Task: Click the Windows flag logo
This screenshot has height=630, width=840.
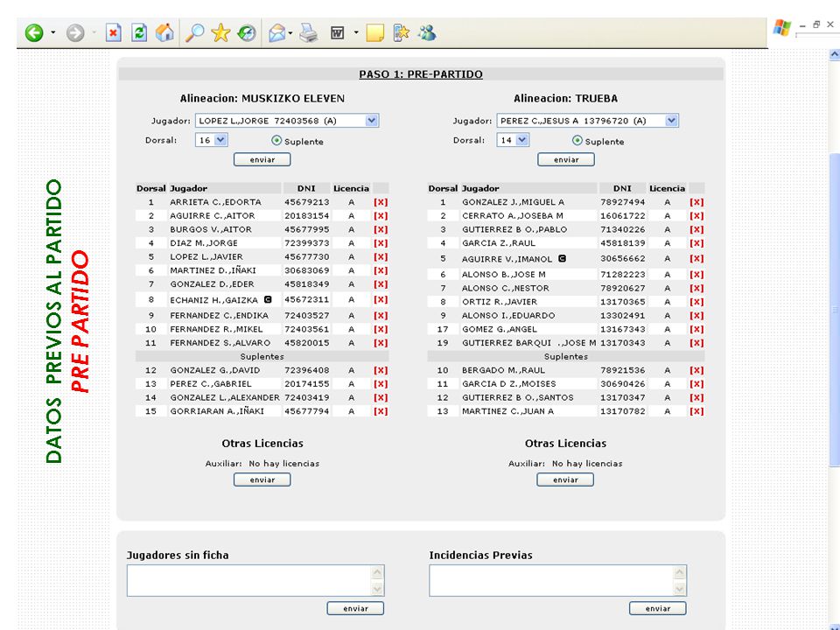Action: tap(781, 27)
